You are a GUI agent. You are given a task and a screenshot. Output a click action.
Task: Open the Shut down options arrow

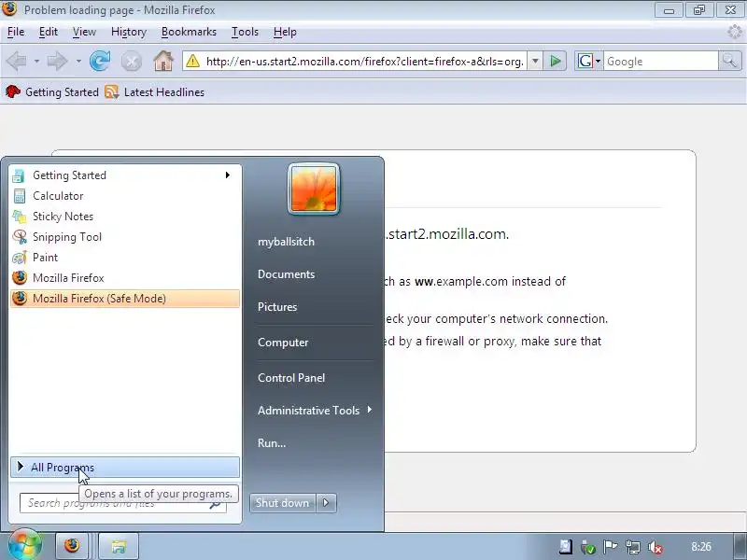tap(326, 503)
